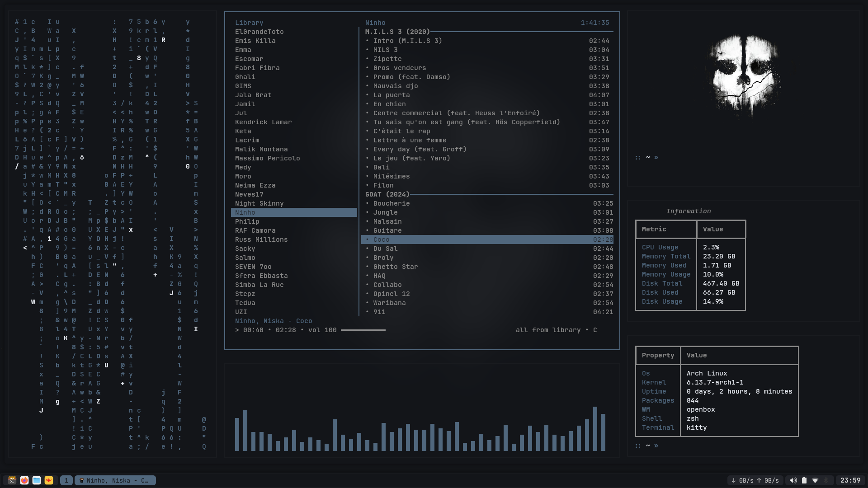
Task: Open Firefox from the taskbar
Action: [24, 480]
